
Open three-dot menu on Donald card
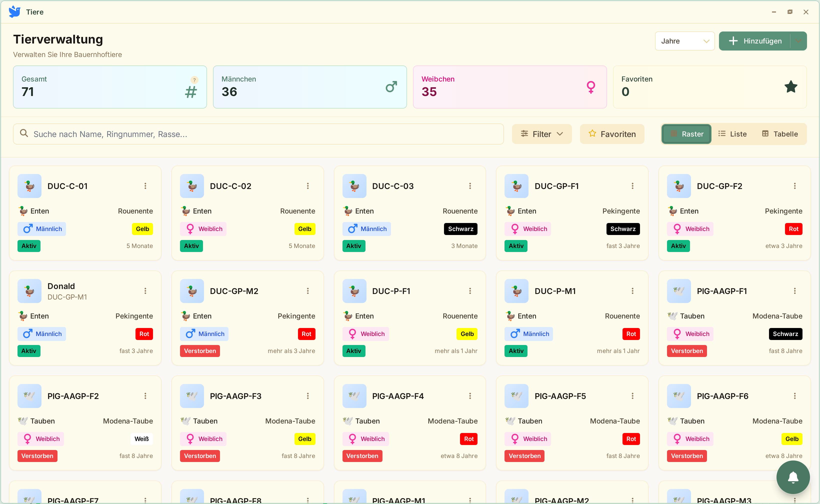tap(145, 291)
